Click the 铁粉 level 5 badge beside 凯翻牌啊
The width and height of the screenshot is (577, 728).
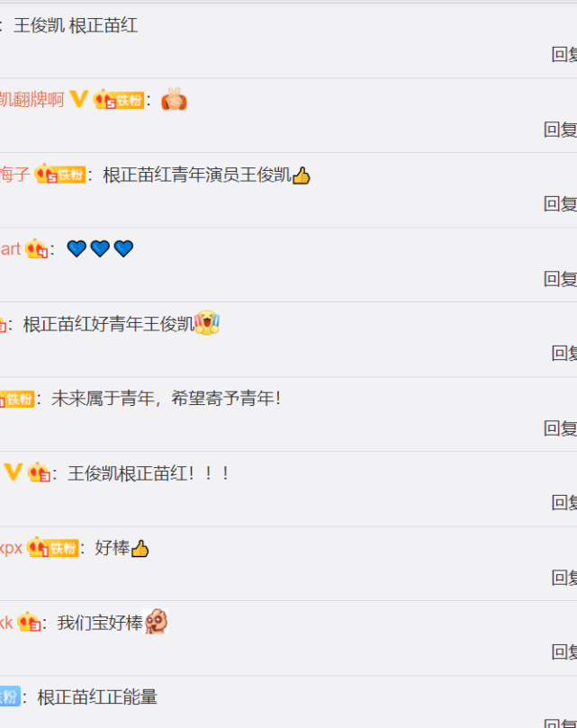click(x=119, y=100)
